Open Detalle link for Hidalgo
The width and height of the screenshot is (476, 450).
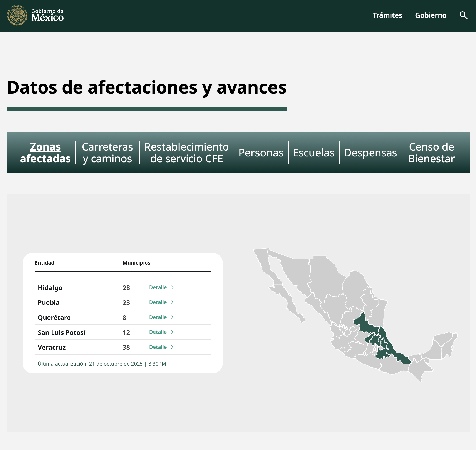point(158,287)
